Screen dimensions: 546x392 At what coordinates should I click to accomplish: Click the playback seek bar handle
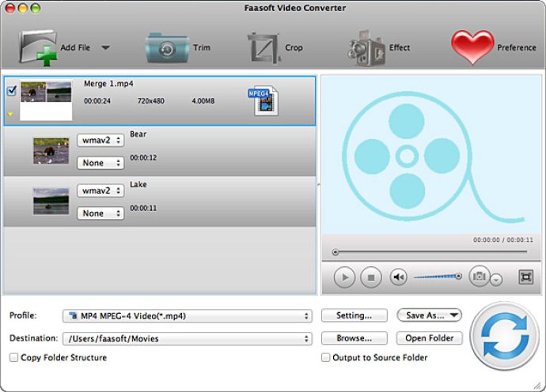336,252
